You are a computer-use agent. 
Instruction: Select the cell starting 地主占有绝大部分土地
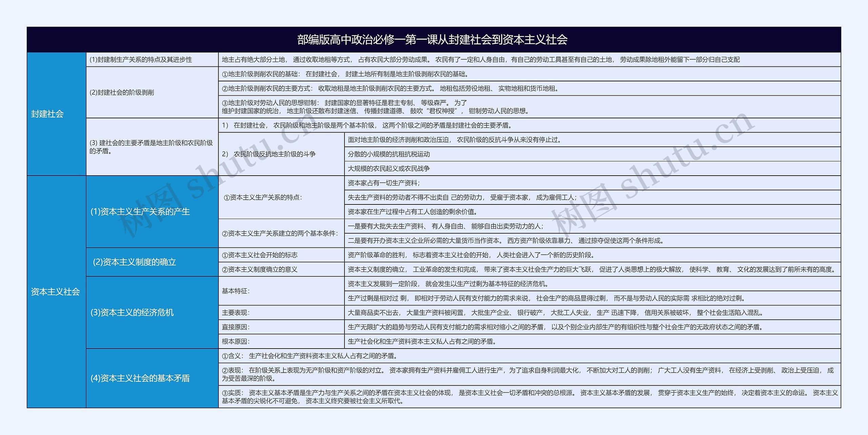pos(530,60)
